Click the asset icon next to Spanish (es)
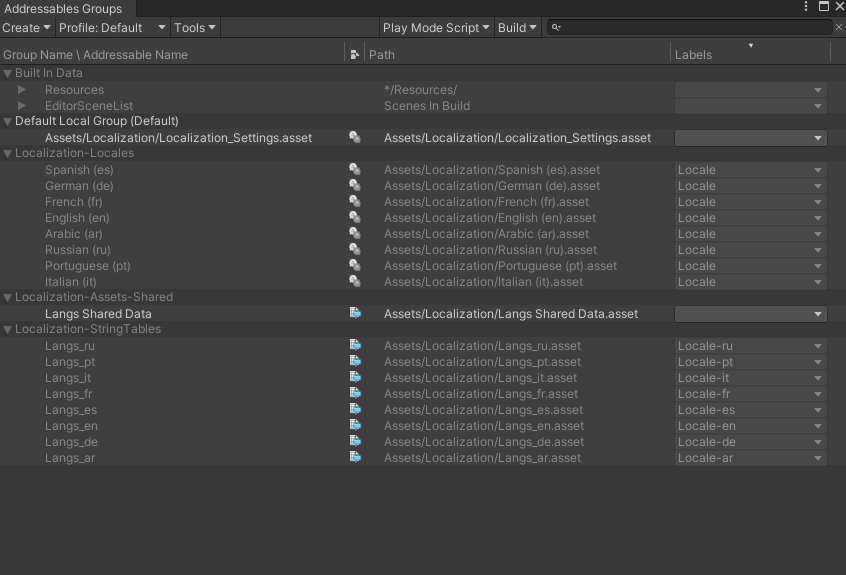Viewport: 846px width, 575px height. tap(355, 170)
